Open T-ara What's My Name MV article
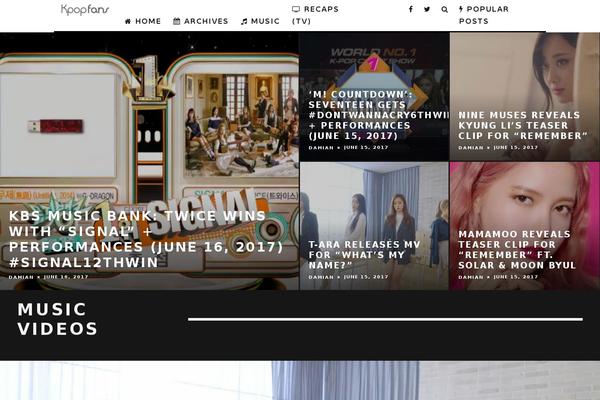Viewport: 600px width, 400px height. pos(364,255)
